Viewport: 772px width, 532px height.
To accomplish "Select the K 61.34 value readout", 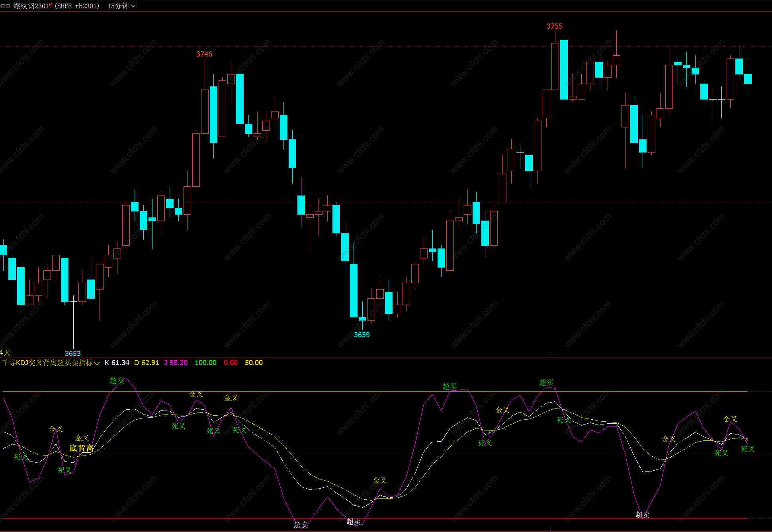I will click(117, 363).
